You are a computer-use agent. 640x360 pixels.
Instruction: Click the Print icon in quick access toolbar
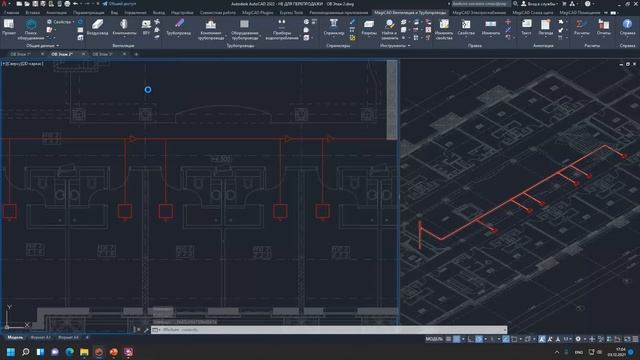point(67,4)
